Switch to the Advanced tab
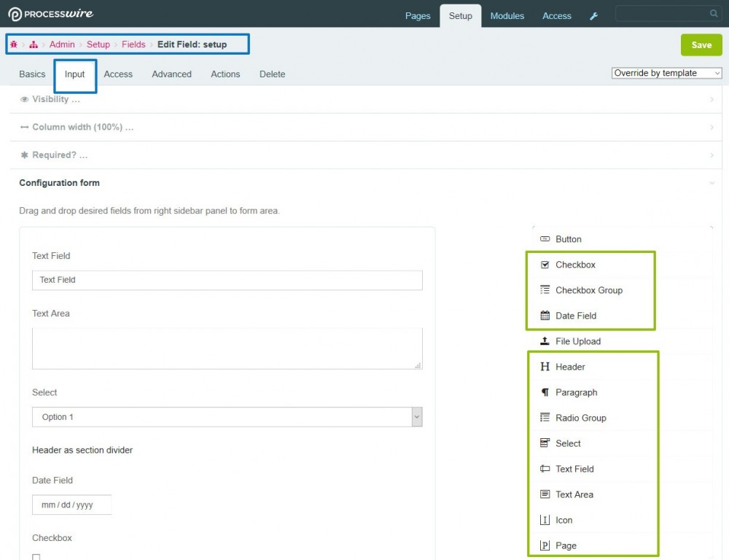 [171, 74]
